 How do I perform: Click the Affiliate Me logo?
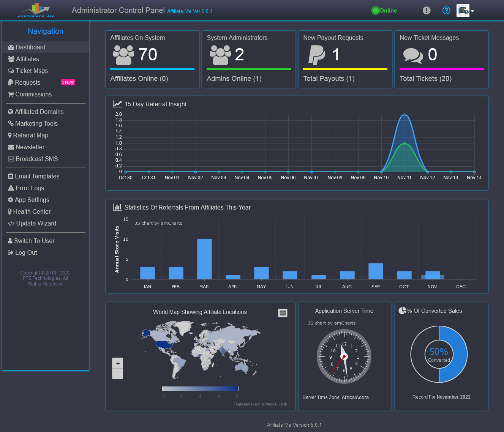[x=36, y=10]
